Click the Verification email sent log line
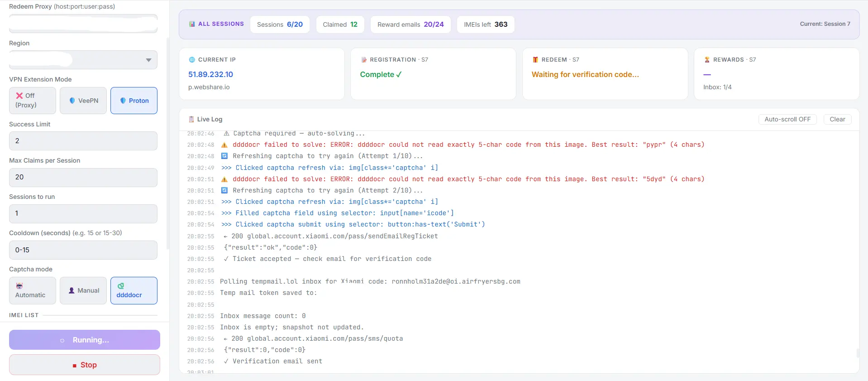 click(273, 361)
